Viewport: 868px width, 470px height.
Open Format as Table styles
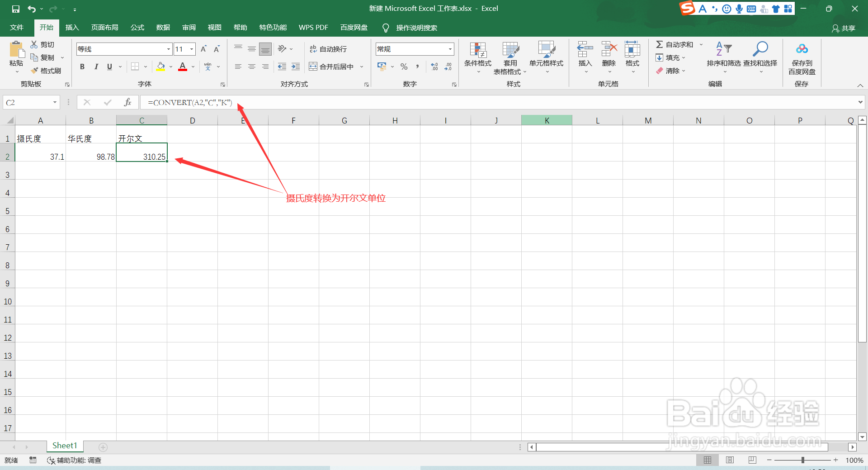pos(510,58)
